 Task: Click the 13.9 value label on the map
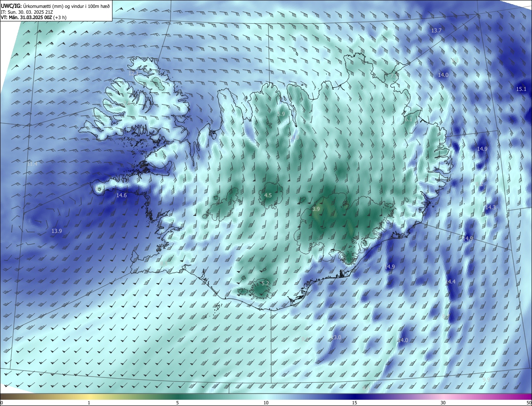pos(57,231)
